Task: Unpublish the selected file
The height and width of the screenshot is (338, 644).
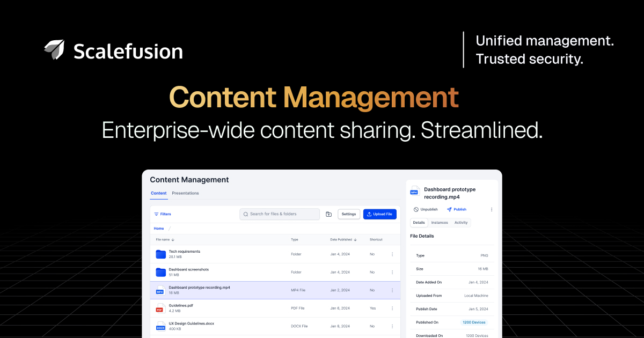Action: pos(426,209)
